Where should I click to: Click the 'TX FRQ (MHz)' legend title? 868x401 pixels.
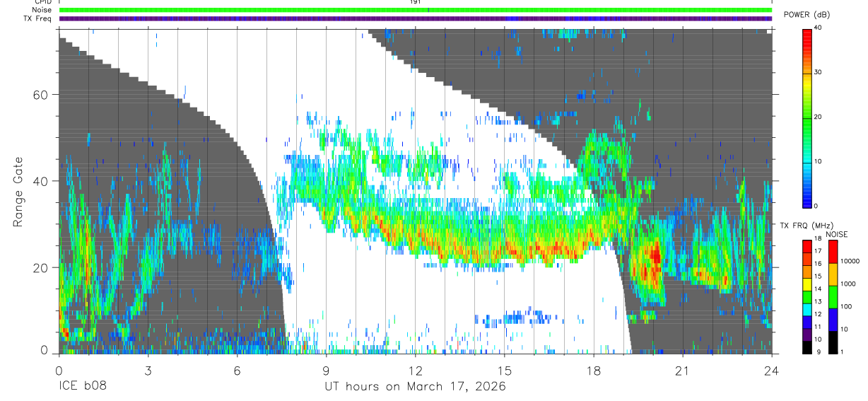(x=805, y=226)
